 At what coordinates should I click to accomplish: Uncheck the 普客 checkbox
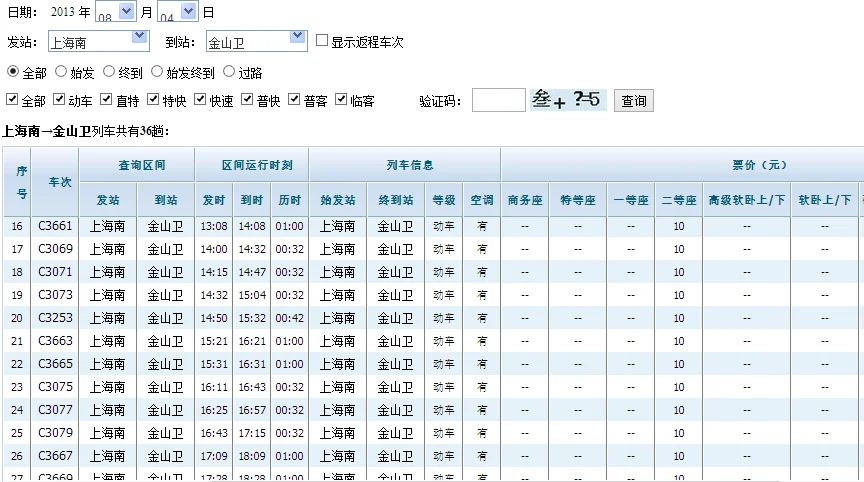click(294, 99)
